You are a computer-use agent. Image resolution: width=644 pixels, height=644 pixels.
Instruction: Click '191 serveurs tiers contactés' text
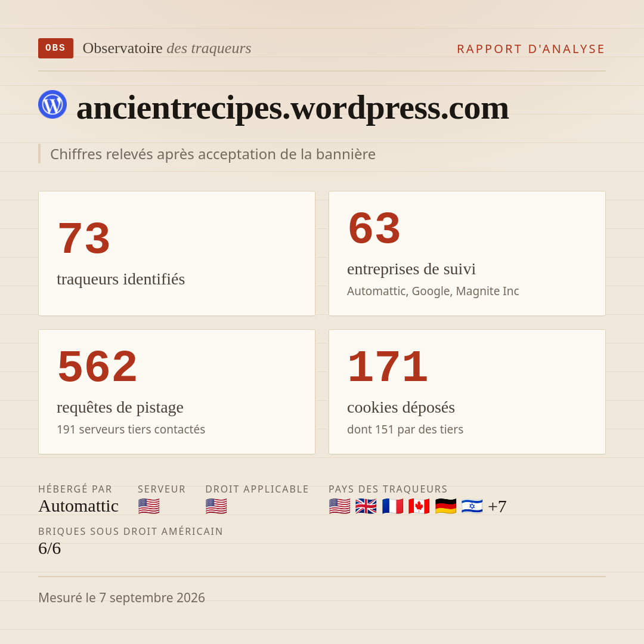[x=131, y=429]
